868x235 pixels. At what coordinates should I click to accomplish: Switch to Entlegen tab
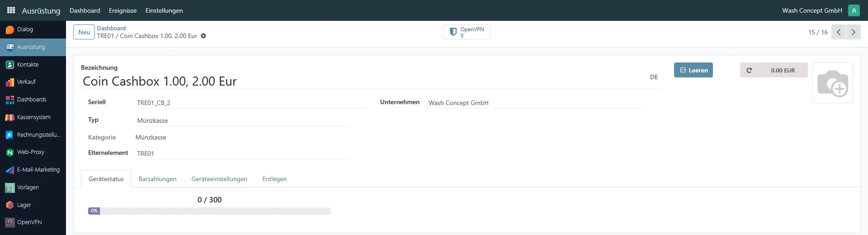pyautogui.click(x=274, y=179)
